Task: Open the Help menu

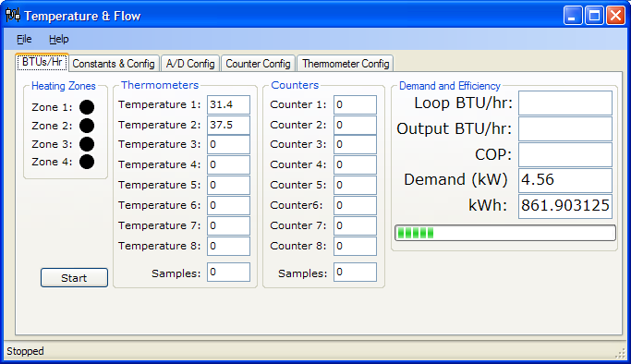Action: point(59,39)
